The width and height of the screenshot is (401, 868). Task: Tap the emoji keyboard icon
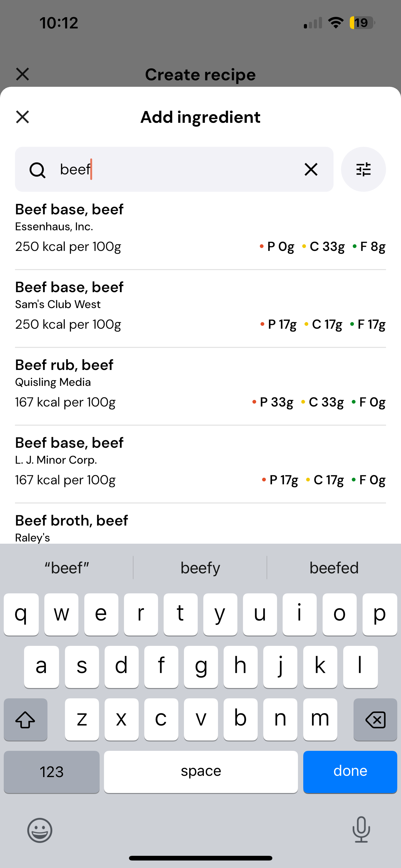[x=40, y=830]
